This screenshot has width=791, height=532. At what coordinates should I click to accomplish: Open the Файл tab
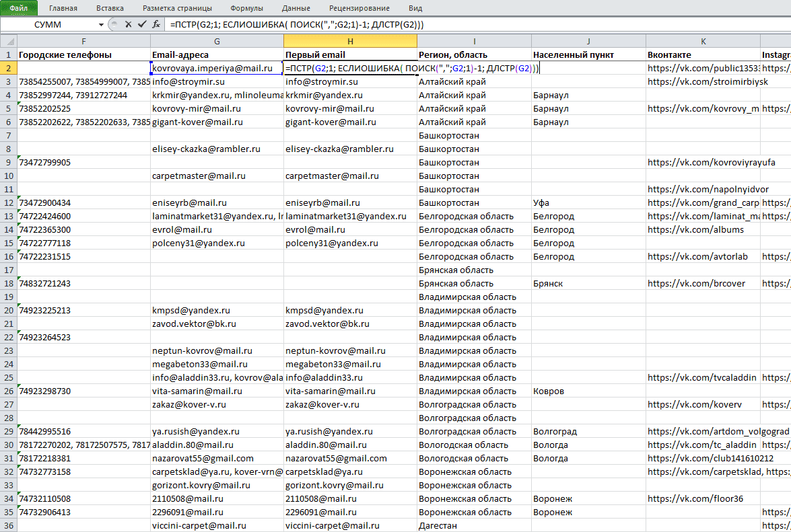pyautogui.click(x=19, y=8)
